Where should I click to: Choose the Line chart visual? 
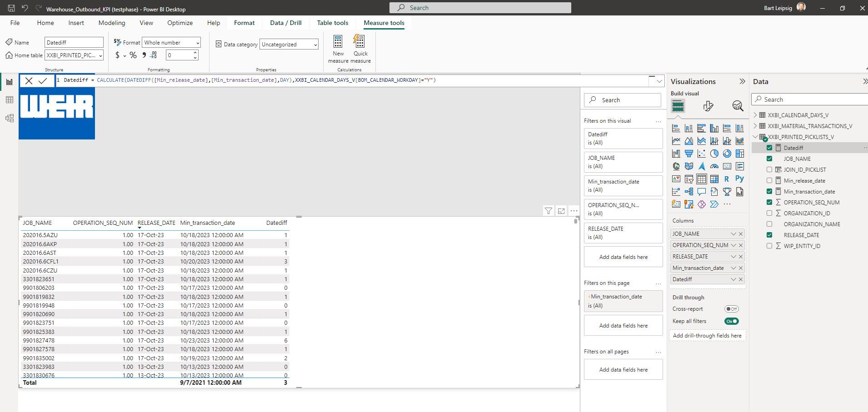676,141
